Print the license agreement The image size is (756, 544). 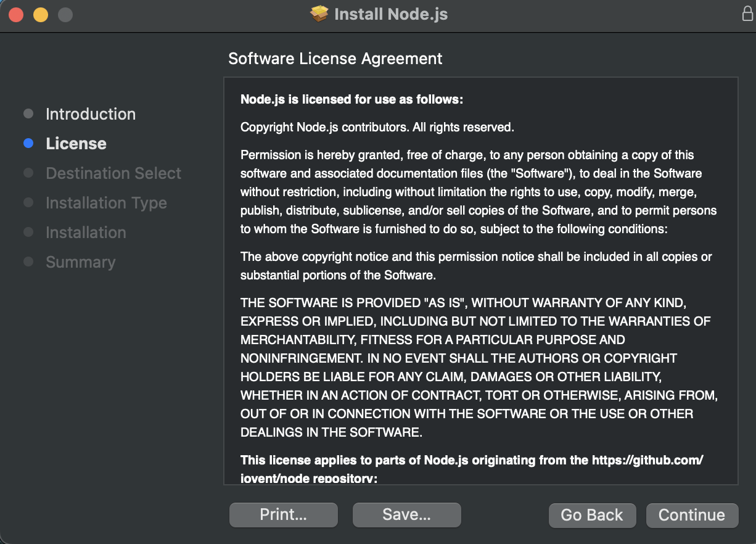pos(284,515)
